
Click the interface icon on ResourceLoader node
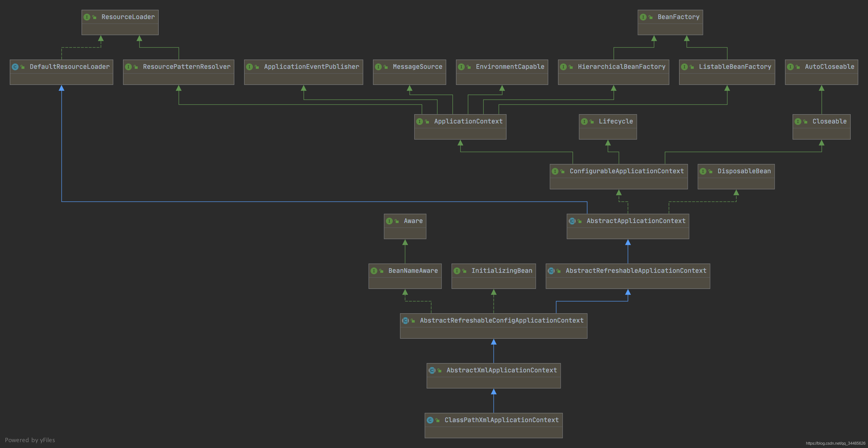(x=87, y=17)
